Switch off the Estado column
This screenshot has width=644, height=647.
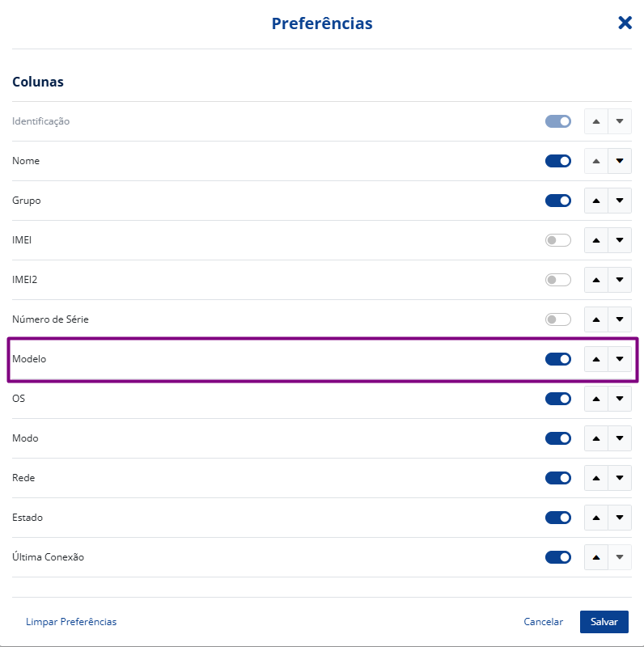(x=557, y=518)
